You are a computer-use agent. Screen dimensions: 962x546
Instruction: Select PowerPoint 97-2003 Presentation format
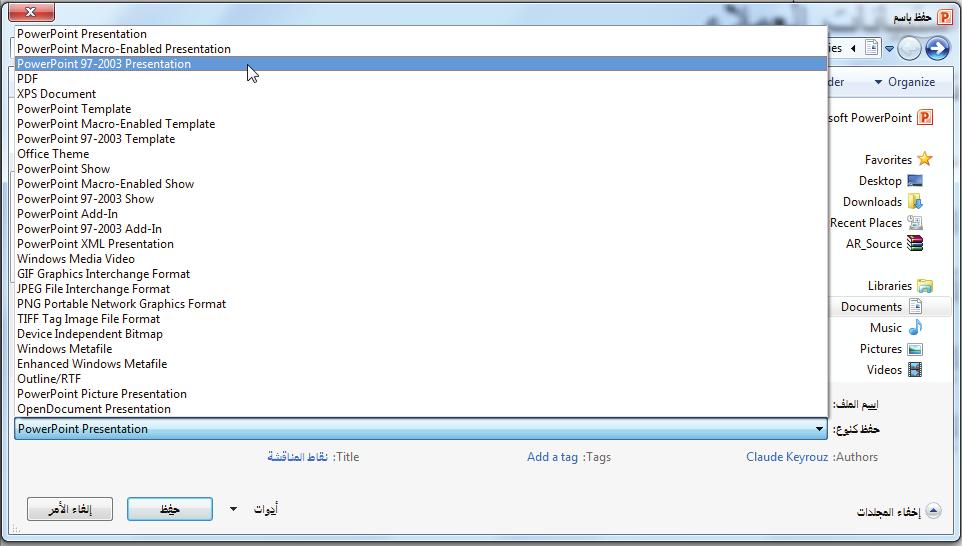click(421, 64)
